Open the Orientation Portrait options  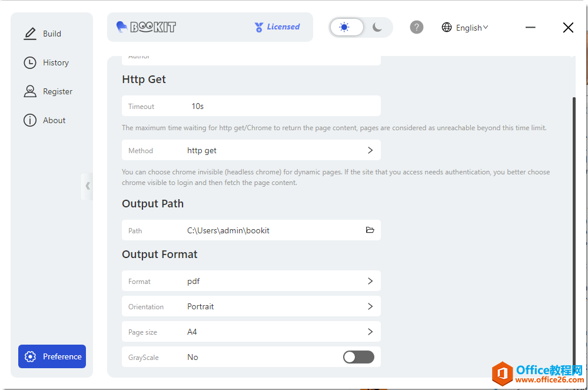[x=370, y=306]
